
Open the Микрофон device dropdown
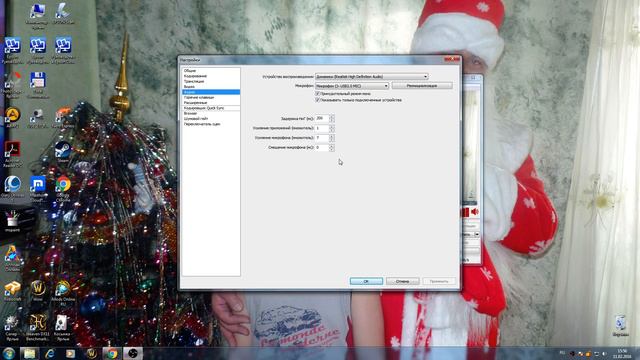tap(352, 86)
